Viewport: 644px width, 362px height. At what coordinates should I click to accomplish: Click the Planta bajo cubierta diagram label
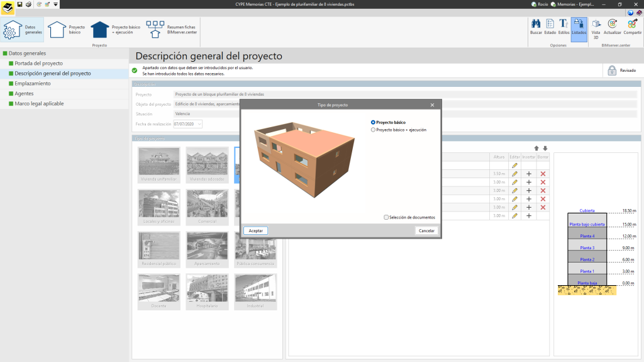point(587,224)
